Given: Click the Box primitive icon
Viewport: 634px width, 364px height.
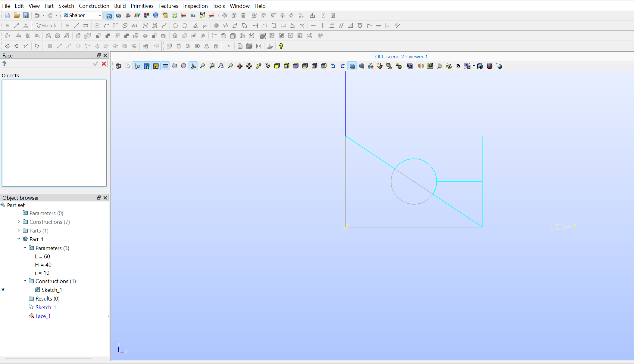Looking at the screenshot, I should click(x=169, y=46).
